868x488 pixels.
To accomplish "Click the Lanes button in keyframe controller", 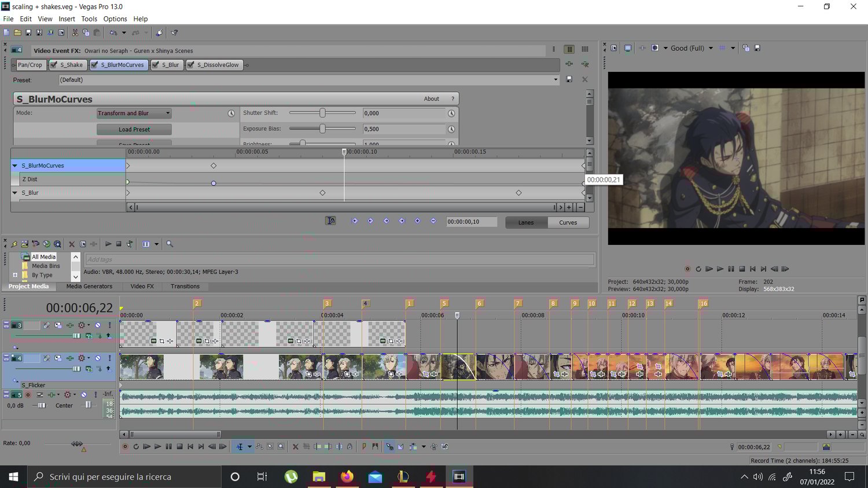I will (x=526, y=222).
